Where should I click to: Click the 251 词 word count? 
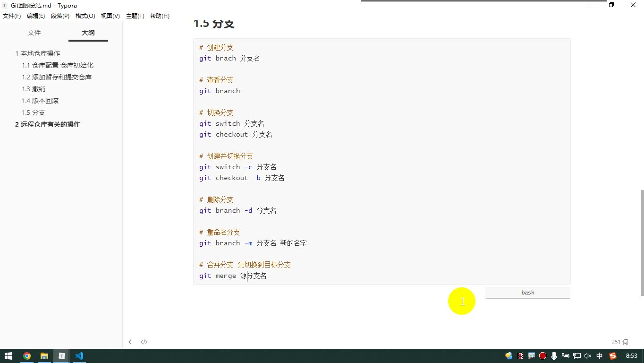619,342
